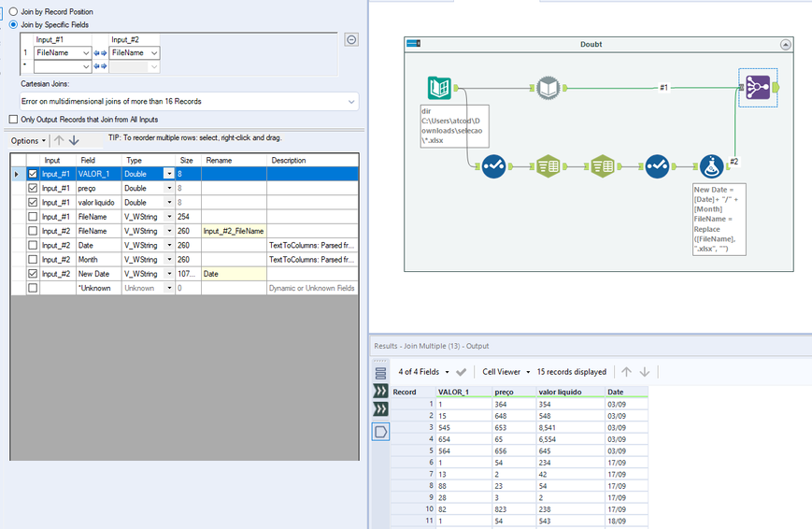The height and width of the screenshot is (529, 812).
Task: Open the Input_#1 FileName join dropdown
Action: [87, 53]
